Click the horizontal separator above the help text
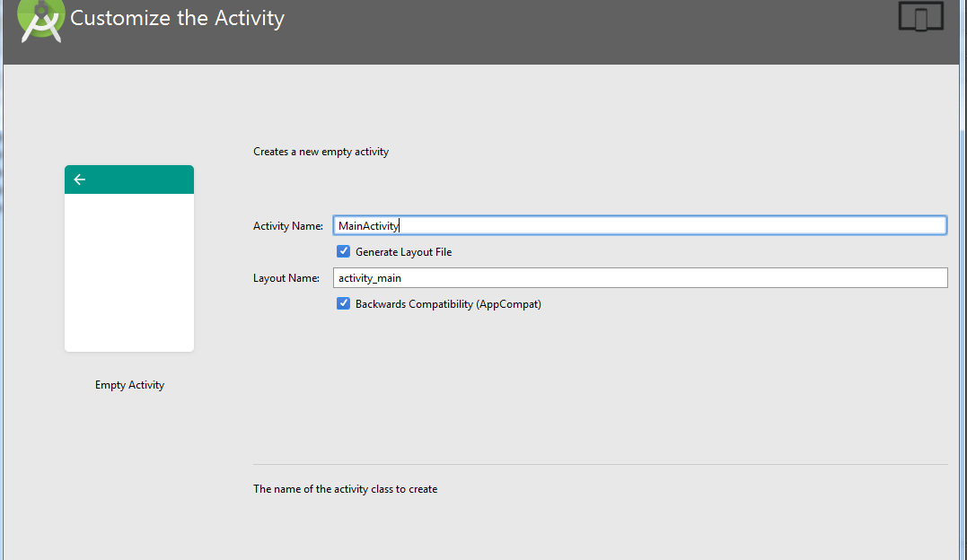The image size is (967, 560). (x=600, y=464)
